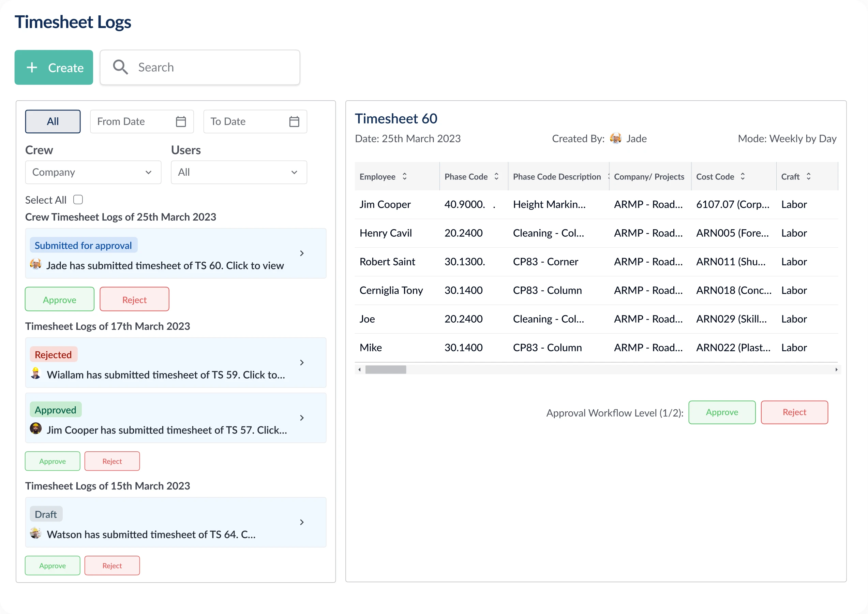Click the plus icon in Create button
This screenshot has height=614, width=868.
(x=32, y=67)
